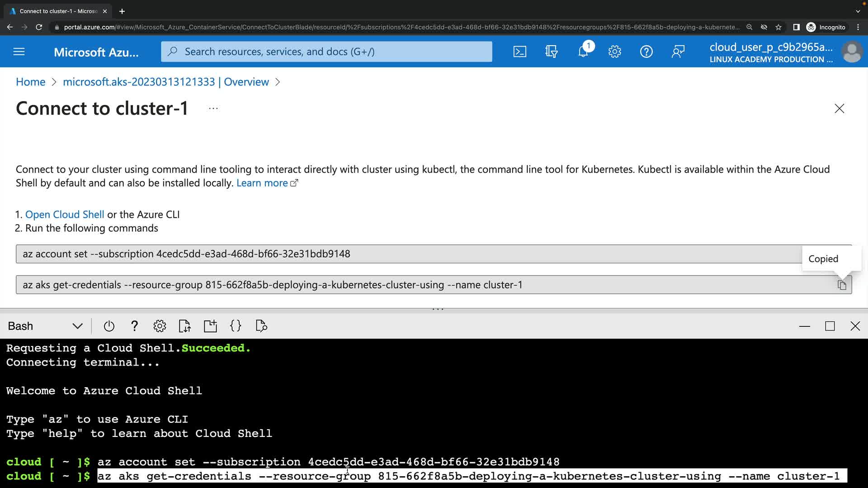Screen dimensions: 868x488
Task: Open the ellipsis menu beside Connect to cluster-1
Action: pyautogui.click(x=213, y=108)
